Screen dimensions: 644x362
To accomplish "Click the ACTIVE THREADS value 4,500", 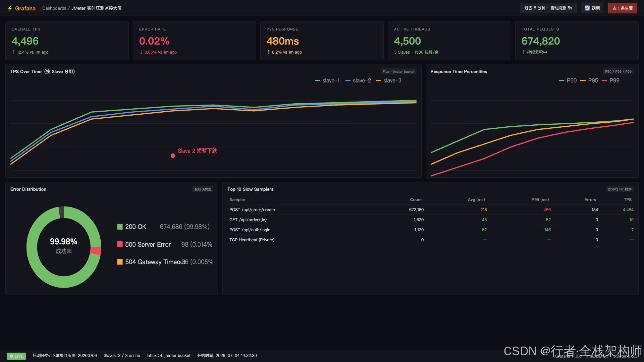I will click(407, 41).
